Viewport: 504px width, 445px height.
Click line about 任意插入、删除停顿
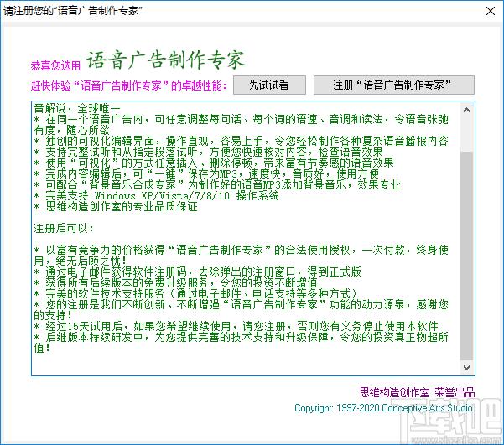(x=214, y=163)
